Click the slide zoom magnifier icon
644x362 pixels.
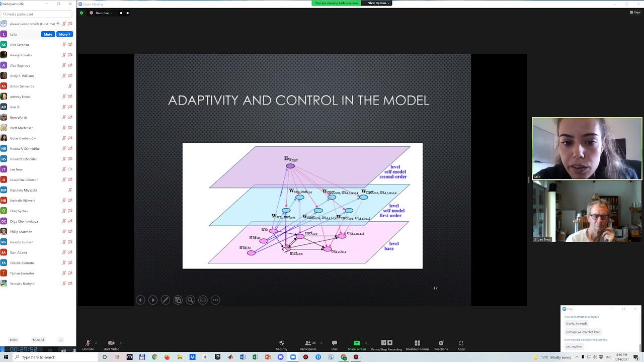point(191,300)
